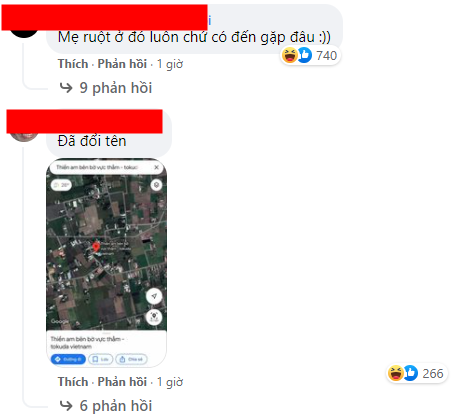The width and height of the screenshot is (456, 415).
Task: Click the like reaction icon beside 740
Action: pyautogui.click(x=304, y=55)
